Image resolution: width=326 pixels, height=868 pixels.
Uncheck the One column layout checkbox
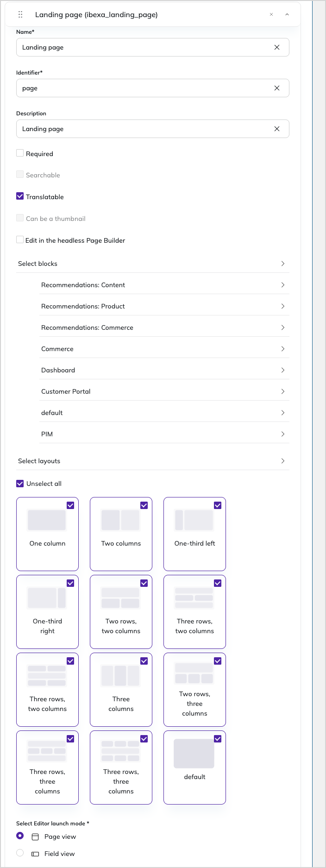coord(70,505)
